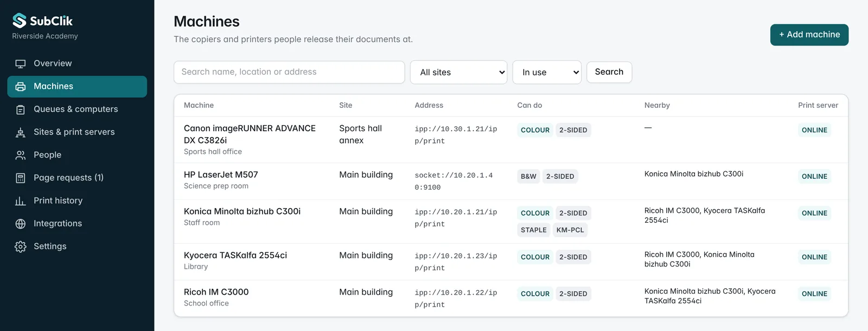
Task: Open the Konica Minolta bizhub C300i machine
Action: (x=242, y=211)
